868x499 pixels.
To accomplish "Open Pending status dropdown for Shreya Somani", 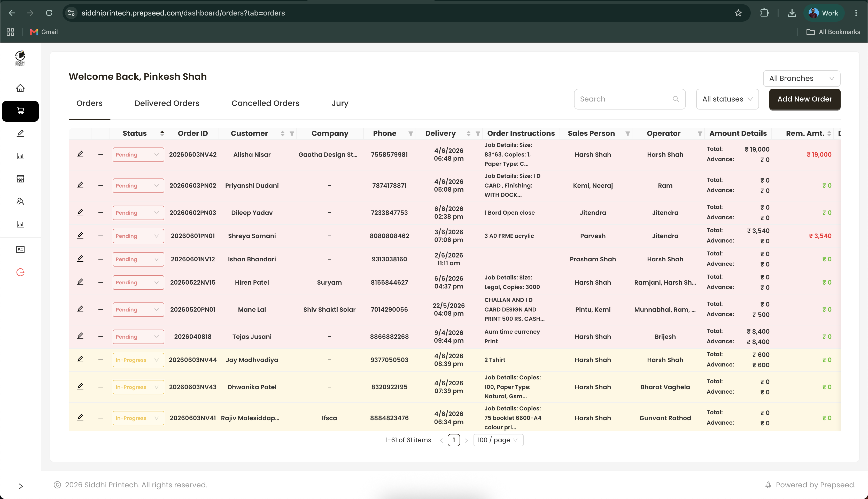I will [x=138, y=236].
